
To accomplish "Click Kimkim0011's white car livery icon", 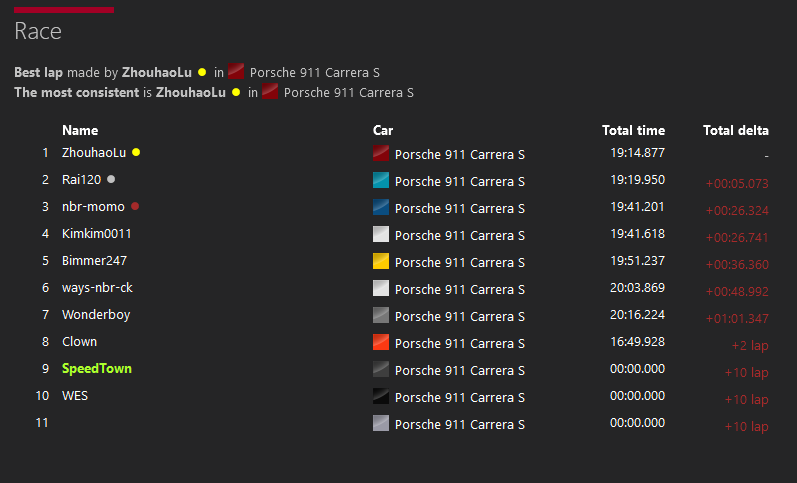I will click(x=380, y=234).
